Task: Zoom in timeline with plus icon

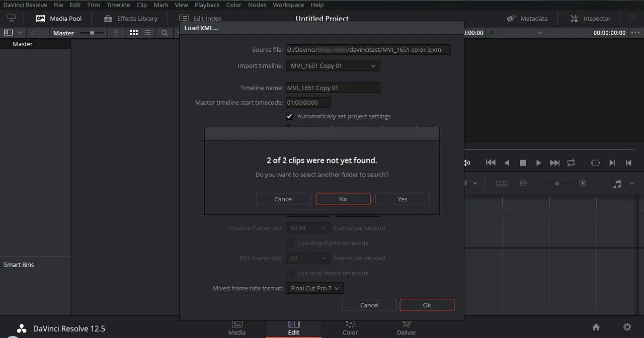Action: click(583, 183)
